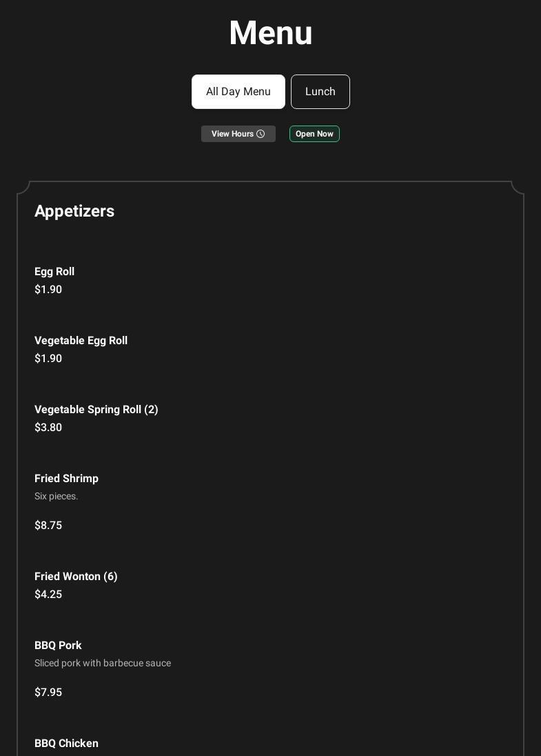Click the $8.75 Fried Shrimp price
This screenshot has width=541, height=756.
pyautogui.click(x=48, y=526)
